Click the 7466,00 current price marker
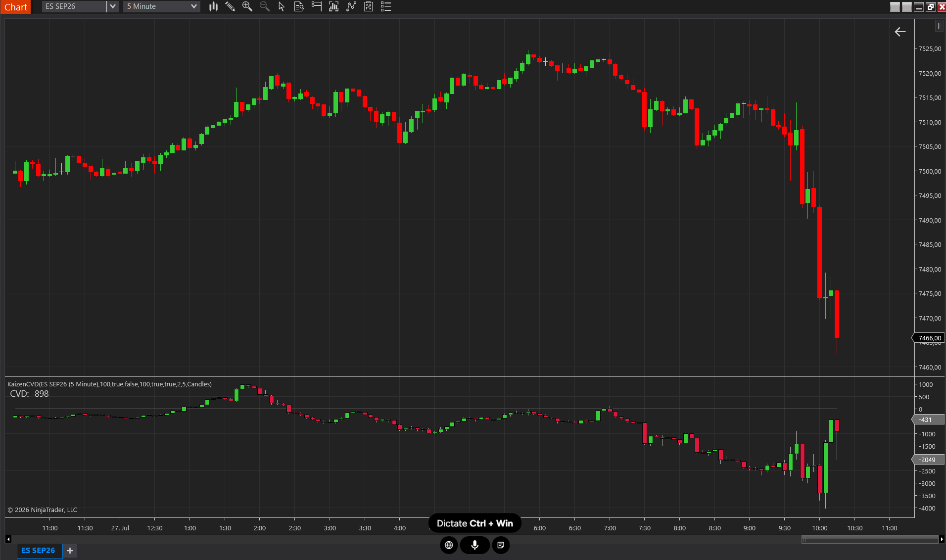The height and width of the screenshot is (560, 946). pos(929,338)
